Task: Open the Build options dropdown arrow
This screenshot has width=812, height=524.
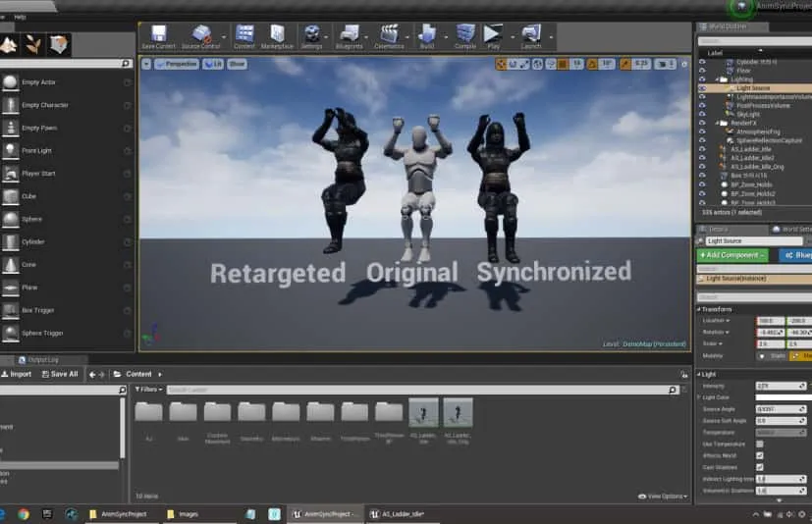Action: pyautogui.click(x=446, y=36)
